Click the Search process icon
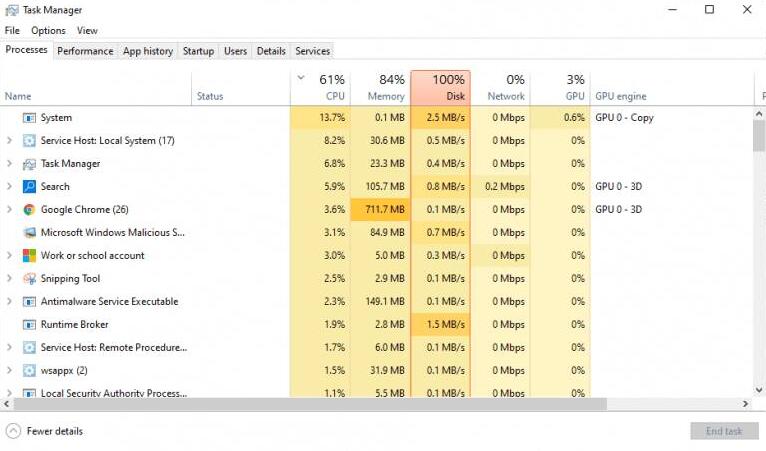The width and height of the screenshot is (766, 451). (x=29, y=187)
